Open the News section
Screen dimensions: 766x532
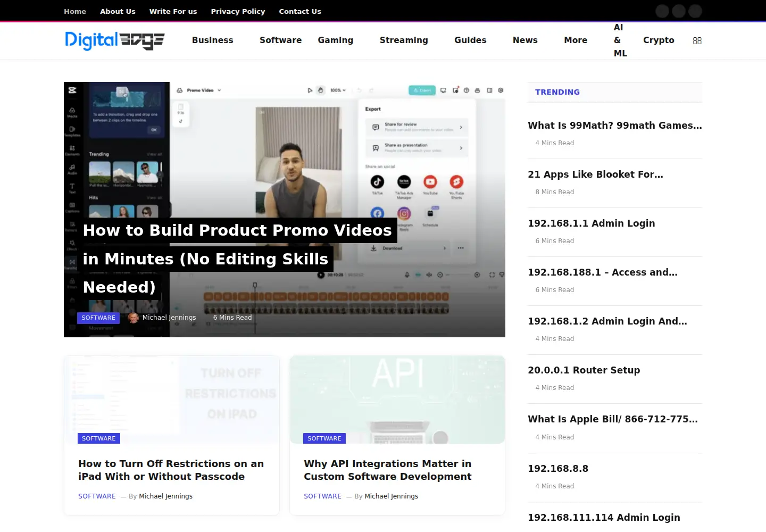pyautogui.click(x=525, y=40)
